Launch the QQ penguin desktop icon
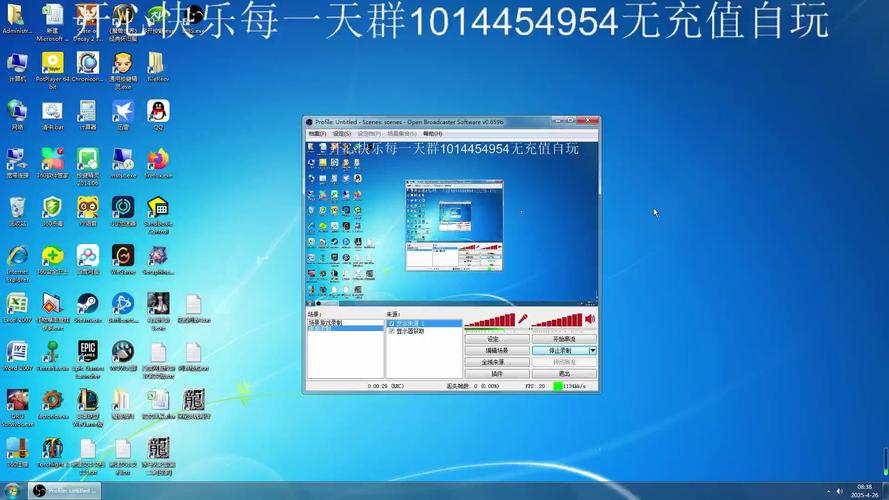Viewport: 889px width, 500px height. coord(158,110)
